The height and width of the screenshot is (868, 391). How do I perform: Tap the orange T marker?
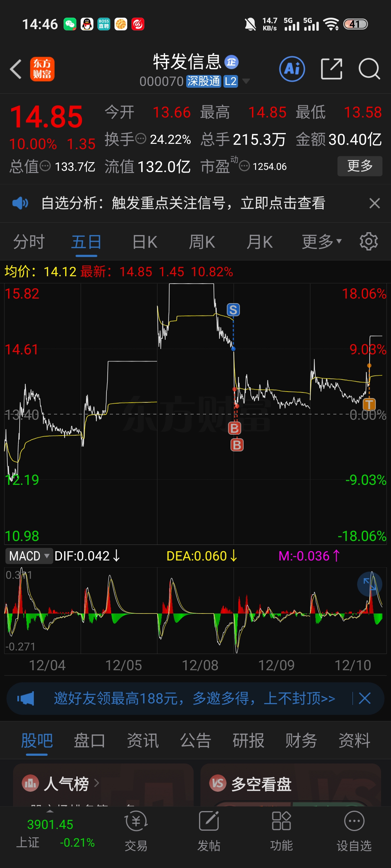369,404
